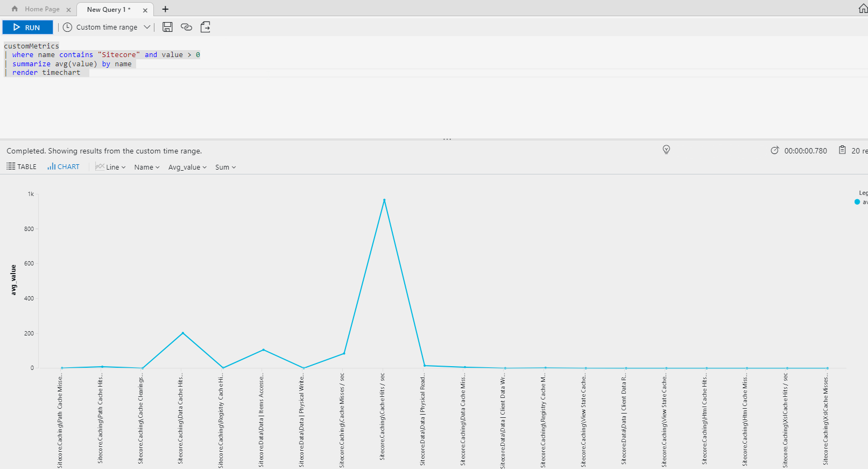Image resolution: width=868 pixels, height=469 pixels.
Task: Click the stopwatch query duration icon
Action: [774, 151]
